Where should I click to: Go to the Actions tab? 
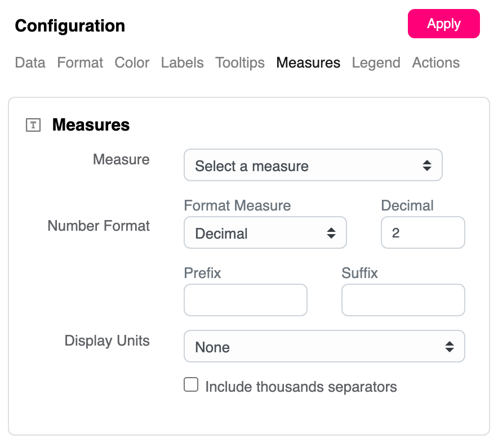(x=435, y=62)
